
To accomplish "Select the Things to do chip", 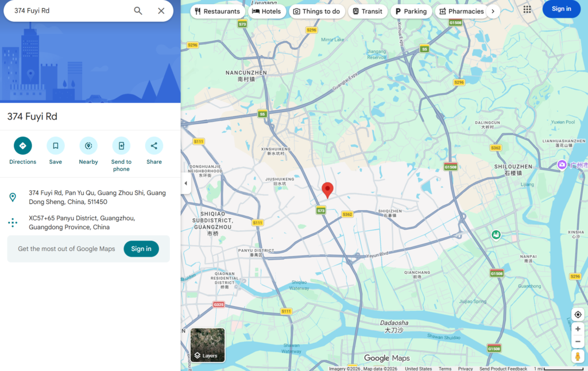I will tap(317, 11).
